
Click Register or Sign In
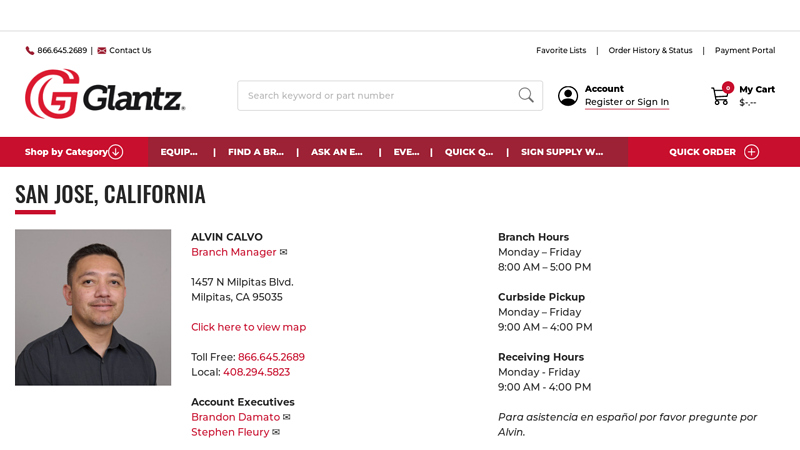(627, 102)
